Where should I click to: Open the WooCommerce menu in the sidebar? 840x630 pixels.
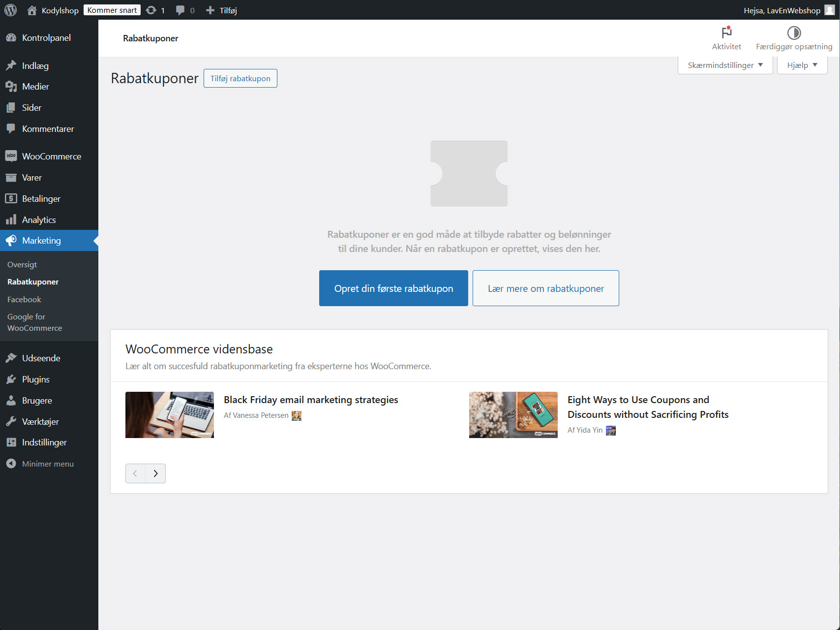click(x=12, y=156)
